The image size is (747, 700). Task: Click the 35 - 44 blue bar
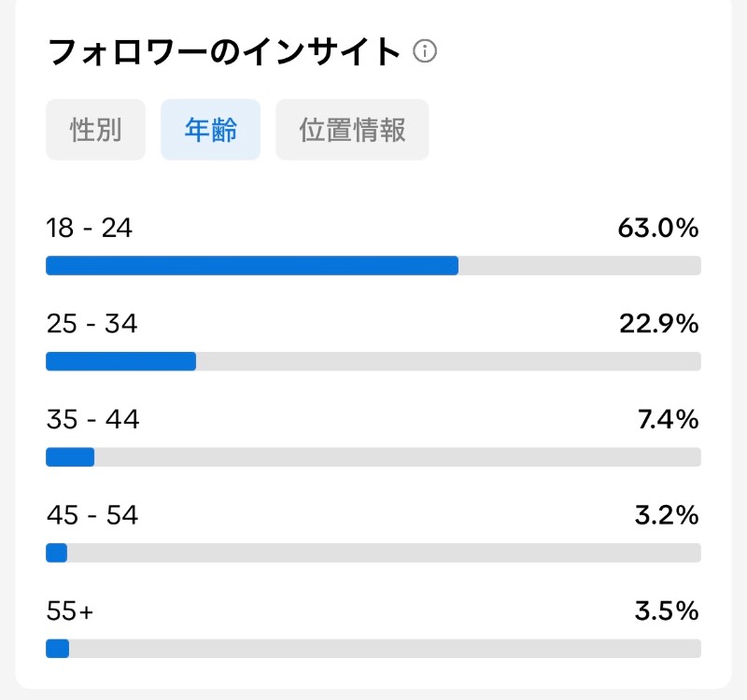click(x=70, y=457)
